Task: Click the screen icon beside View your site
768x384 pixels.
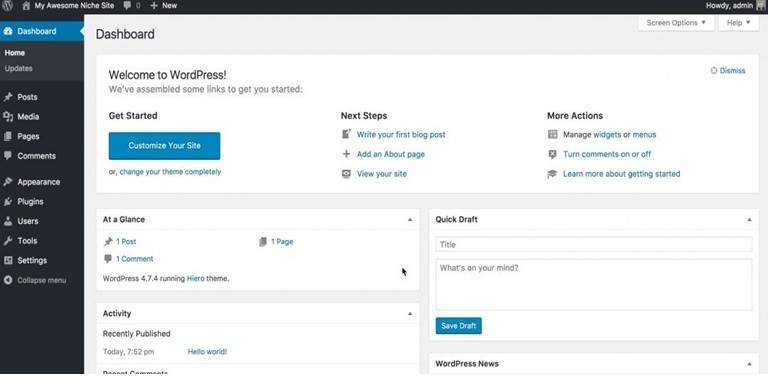Action: pos(346,173)
